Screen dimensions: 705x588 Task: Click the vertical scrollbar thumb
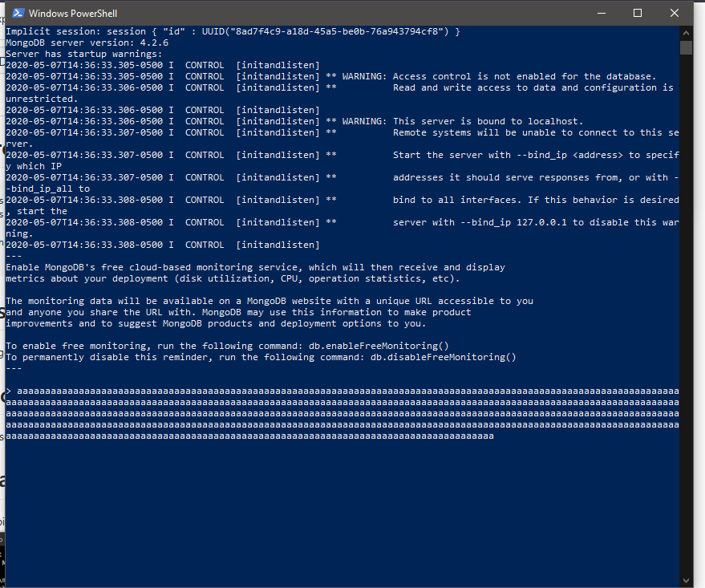686,47
